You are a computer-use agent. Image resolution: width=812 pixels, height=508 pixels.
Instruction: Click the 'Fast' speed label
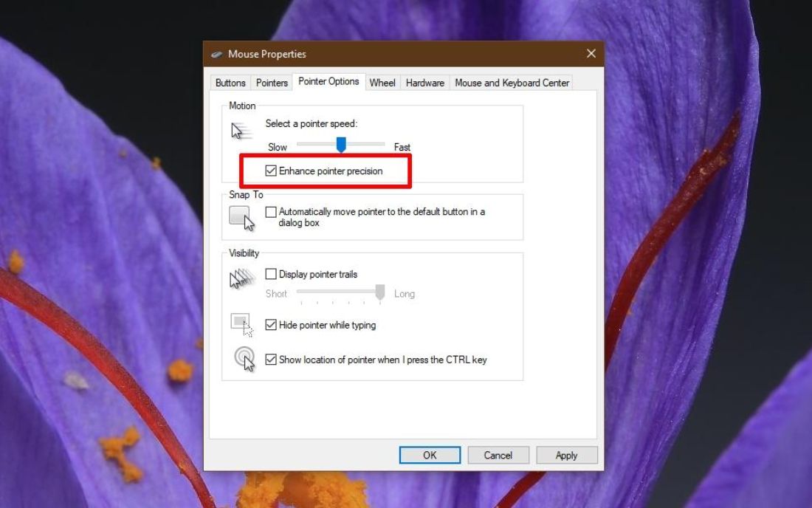click(402, 147)
